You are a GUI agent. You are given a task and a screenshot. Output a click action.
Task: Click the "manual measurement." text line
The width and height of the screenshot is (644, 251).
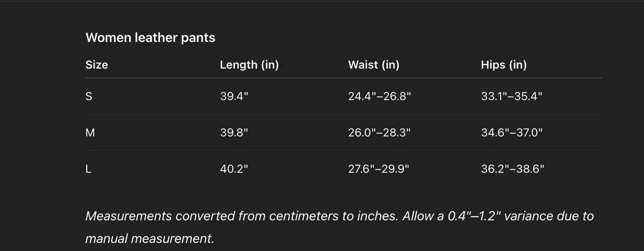pos(149,238)
